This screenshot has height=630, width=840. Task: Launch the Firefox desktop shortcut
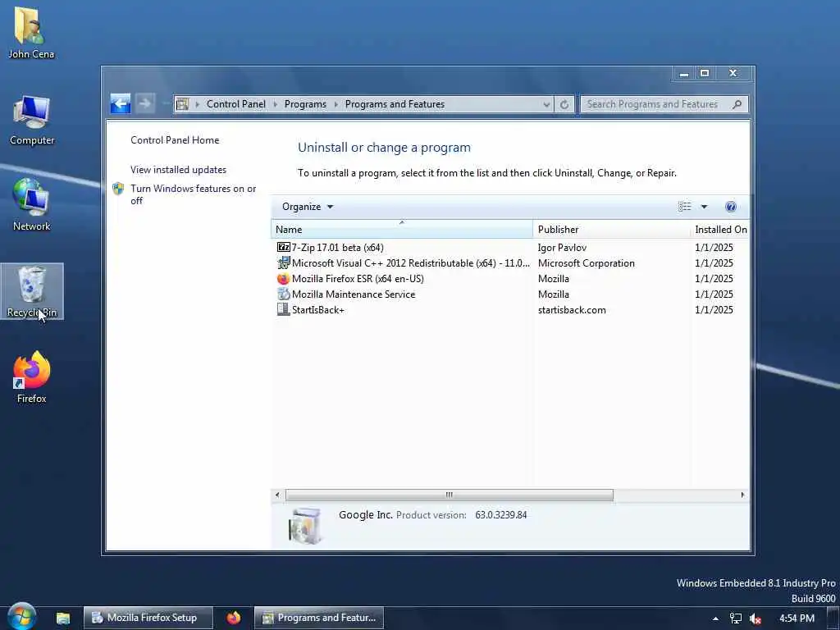[32, 377]
